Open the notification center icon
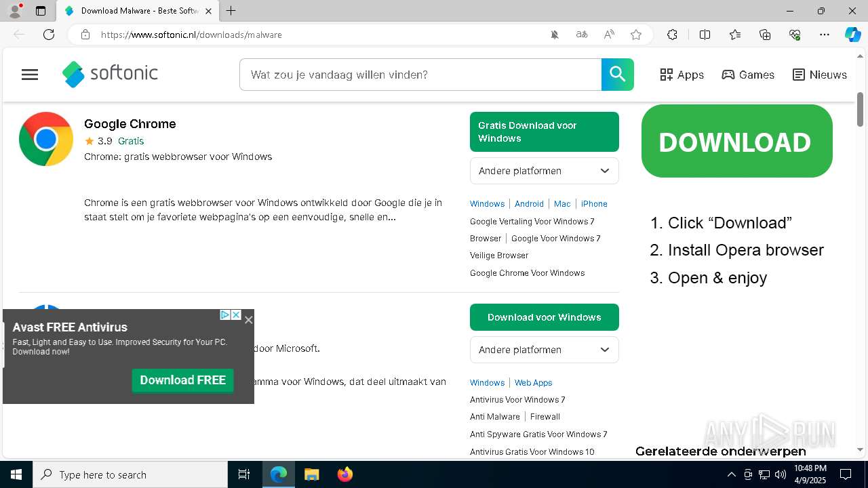Screen dimensions: 868x488 point(846,474)
